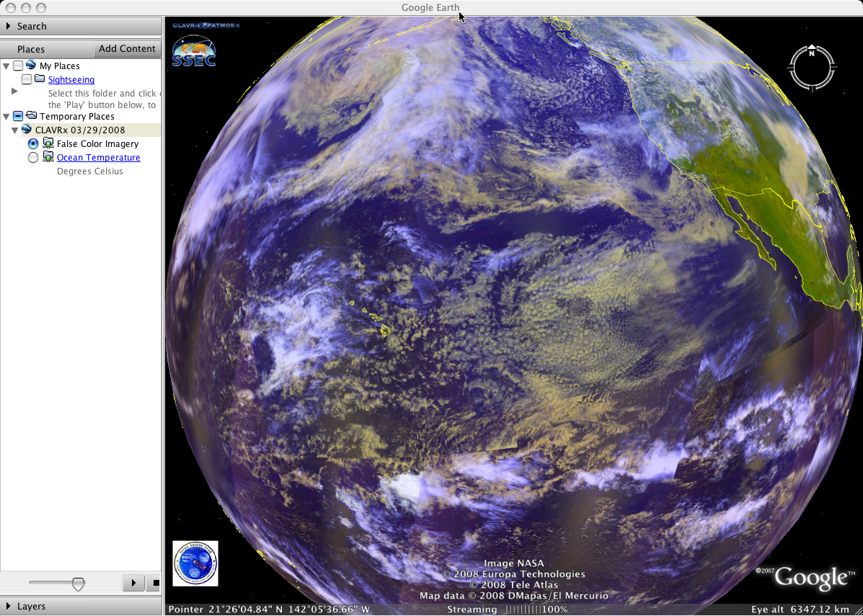Click the Pointer coordinates readout
This screenshot has height=616, width=863.
[x=269, y=610]
